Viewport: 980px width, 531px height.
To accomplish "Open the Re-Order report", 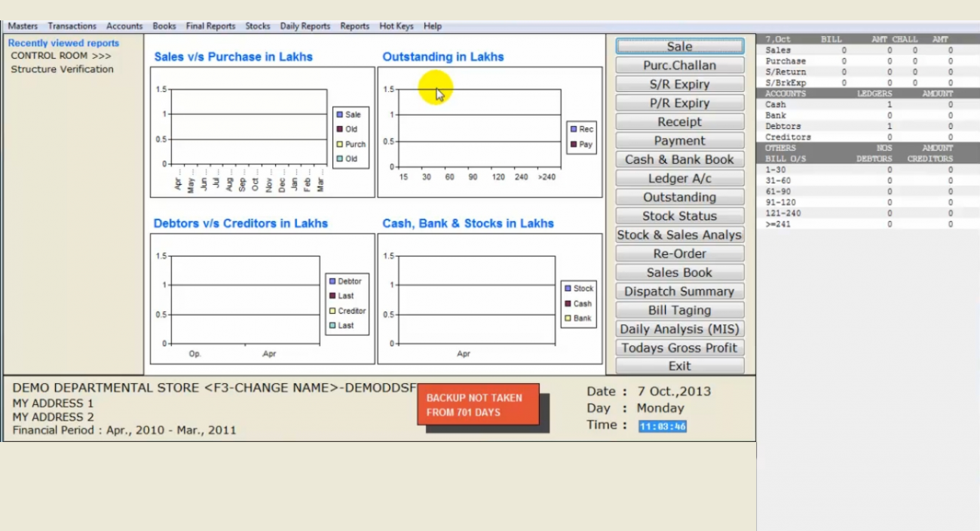I will pos(679,253).
